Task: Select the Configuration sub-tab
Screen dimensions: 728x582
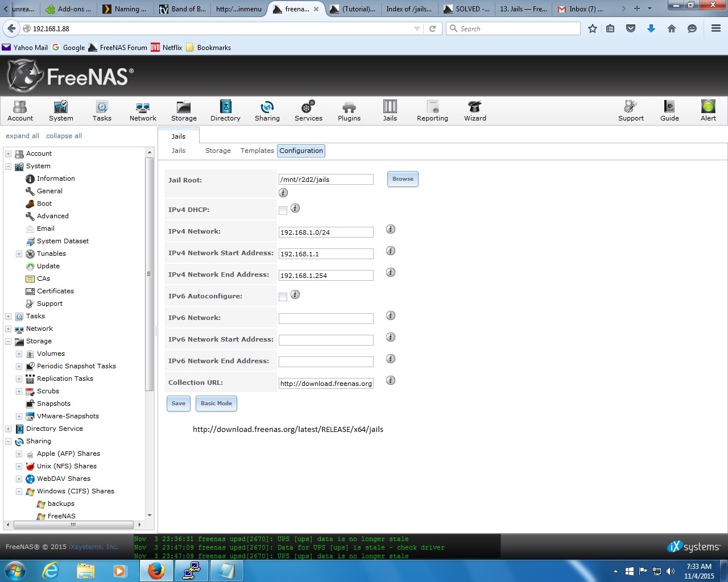Action: click(x=301, y=151)
